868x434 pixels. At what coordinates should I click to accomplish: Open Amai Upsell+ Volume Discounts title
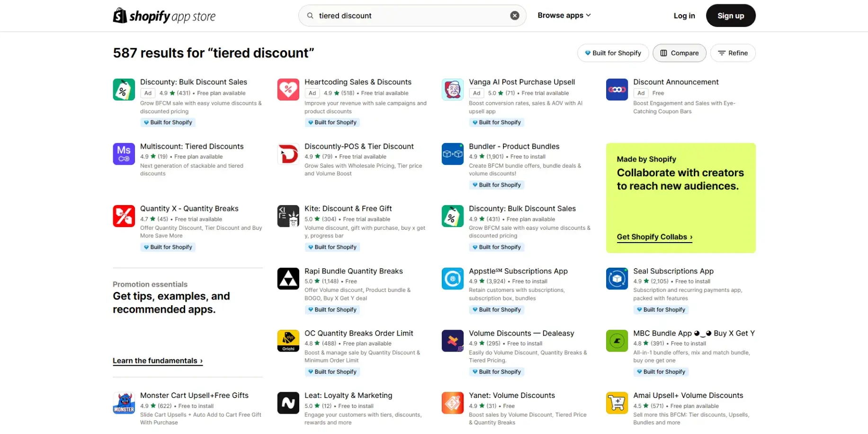(x=688, y=395)
